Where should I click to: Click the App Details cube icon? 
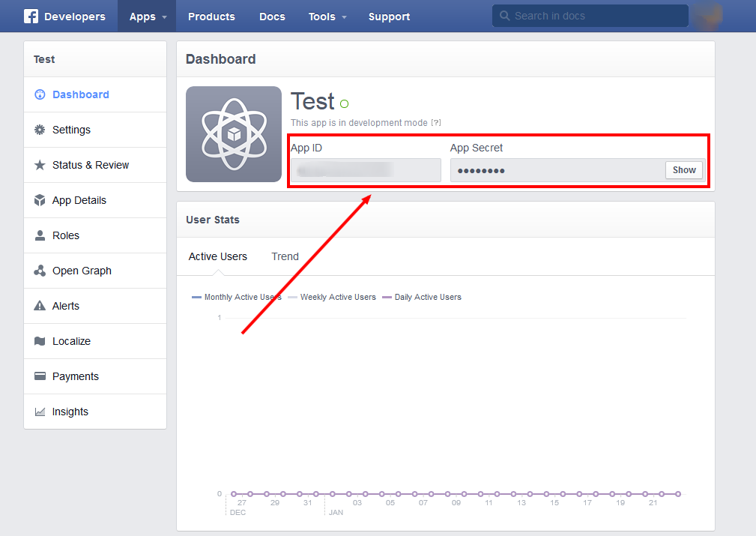(x=40, y=200)
